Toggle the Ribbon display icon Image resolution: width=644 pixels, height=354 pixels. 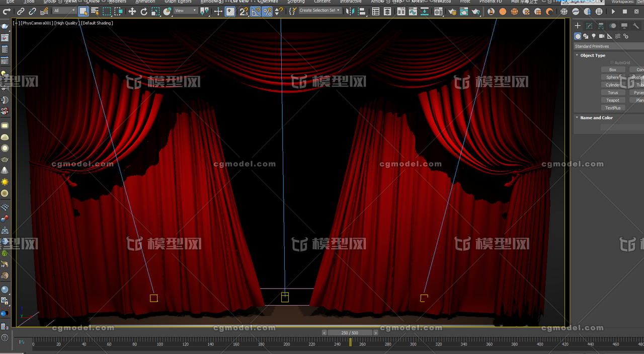(x=401, y=11)
